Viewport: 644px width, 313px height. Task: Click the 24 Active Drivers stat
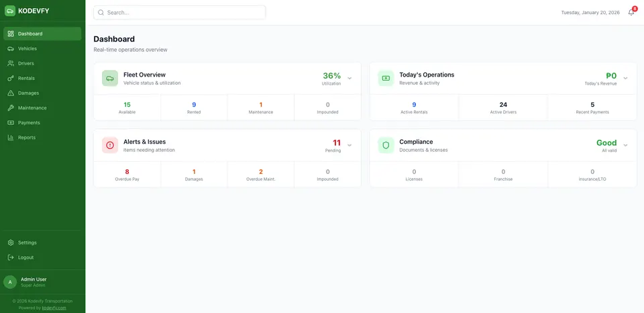(503, 107)
